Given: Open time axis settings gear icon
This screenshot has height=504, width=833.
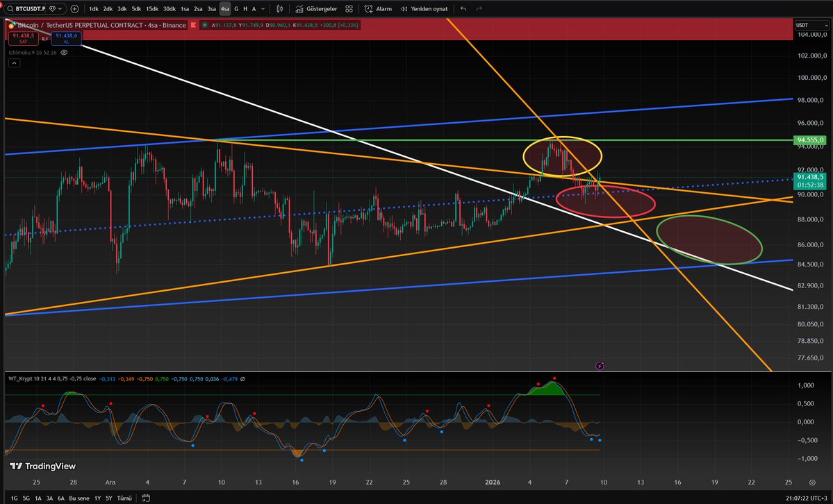Looking at the screenshot, I should [812, 482].
